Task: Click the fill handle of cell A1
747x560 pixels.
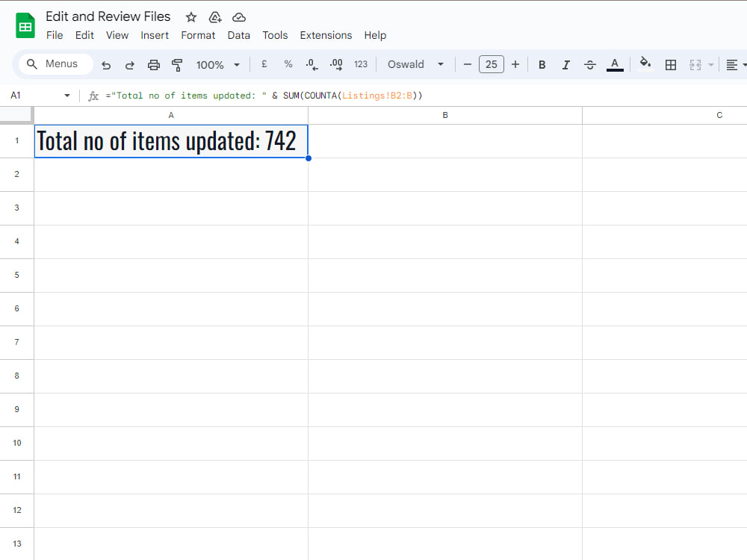Action: click(309, 158)
